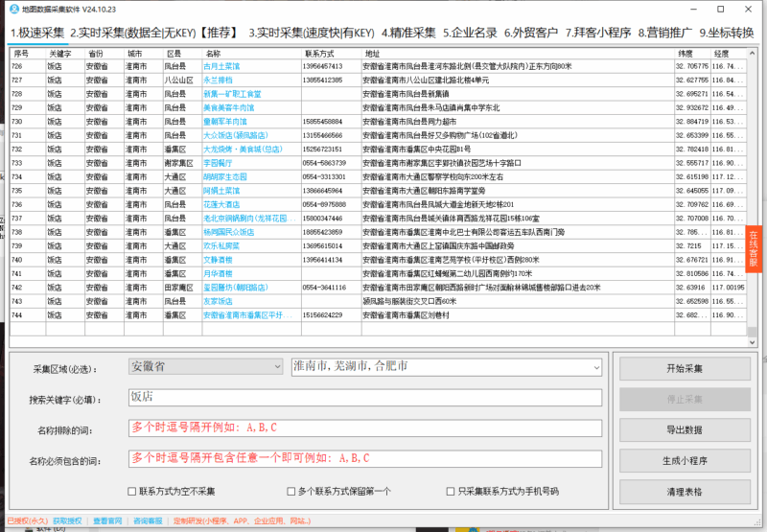Click 咨询客服 link
This screenshot has width=767, height=532.
tap(148, 521)
